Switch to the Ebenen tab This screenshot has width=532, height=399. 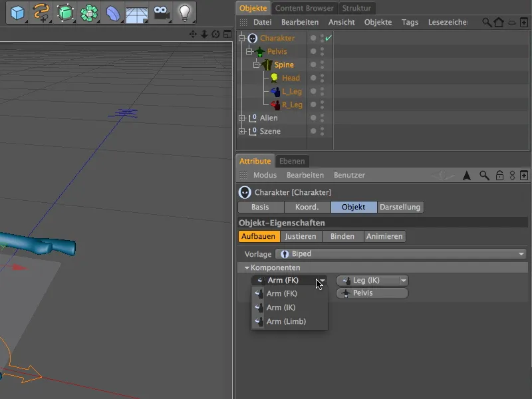click(x=292, y=162)
